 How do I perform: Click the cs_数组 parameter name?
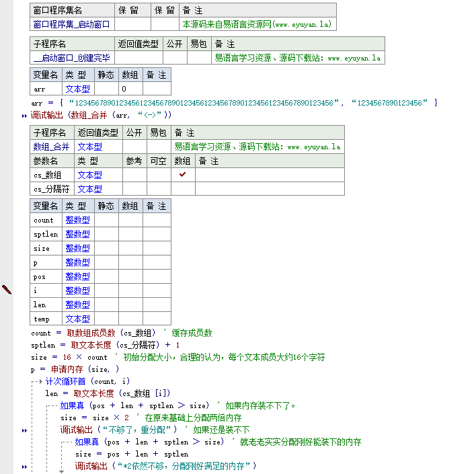52,175
